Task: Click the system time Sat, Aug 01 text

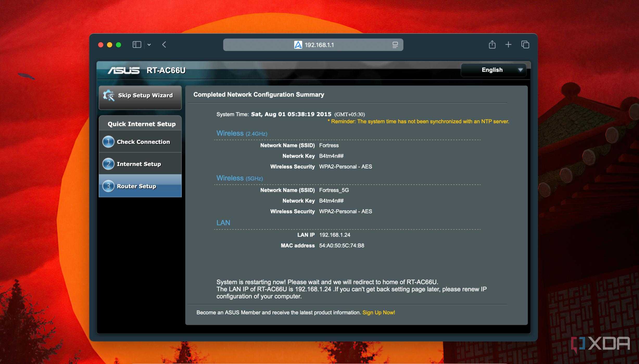Action: pos(291,114)
